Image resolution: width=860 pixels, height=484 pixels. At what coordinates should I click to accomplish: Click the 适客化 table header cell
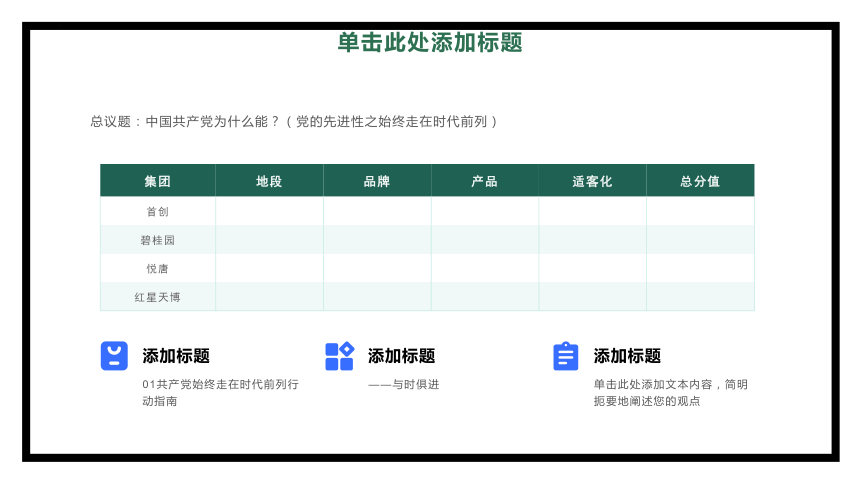click(x=592, y=181)
